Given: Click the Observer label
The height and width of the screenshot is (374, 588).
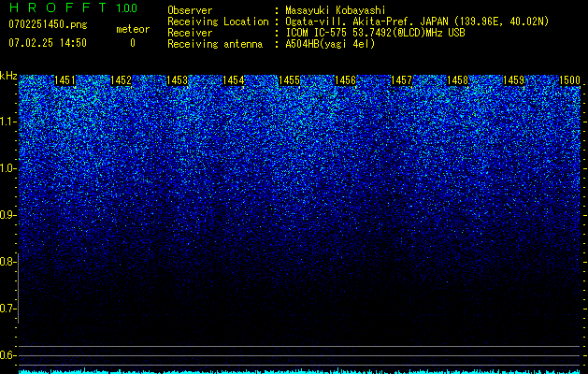Looking at the screenshot, I should coord(190,10).
